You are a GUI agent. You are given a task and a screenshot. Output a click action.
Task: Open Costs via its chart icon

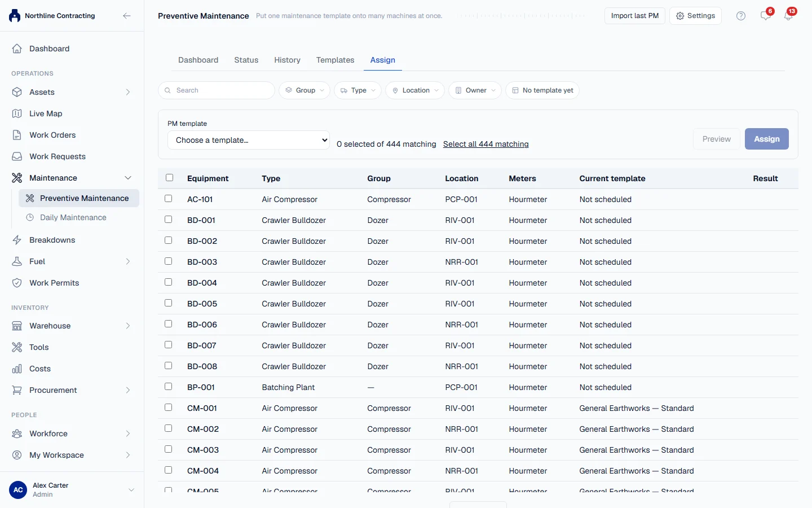click(x=17, y=369)
